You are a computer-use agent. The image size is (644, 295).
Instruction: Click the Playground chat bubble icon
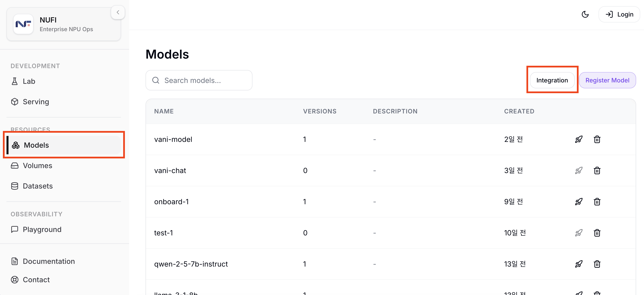[15, 229]
